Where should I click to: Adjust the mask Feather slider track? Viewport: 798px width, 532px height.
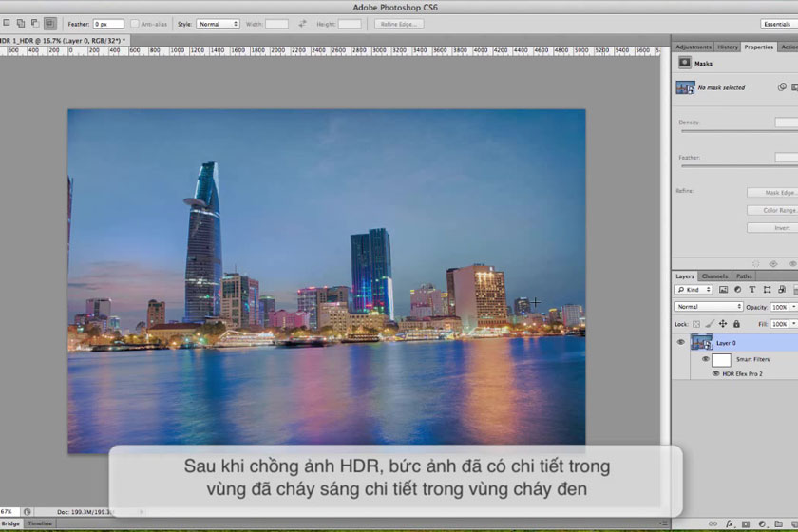pyautogui.click(x=739, y=166)
